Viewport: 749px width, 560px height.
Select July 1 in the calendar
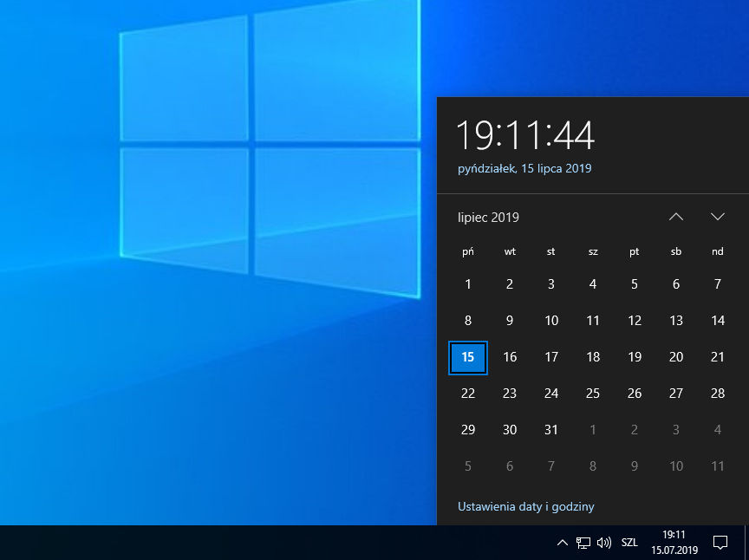click(x=468, y=284)
